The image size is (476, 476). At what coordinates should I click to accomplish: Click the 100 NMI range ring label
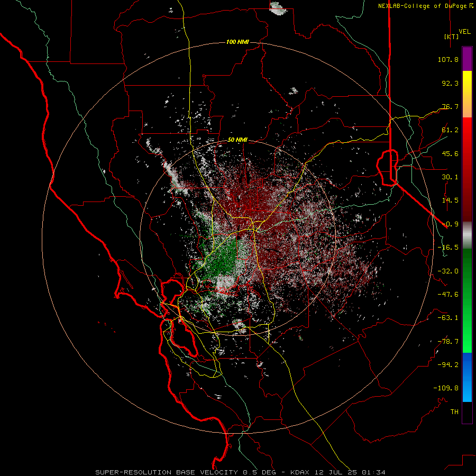click(237, 42)
